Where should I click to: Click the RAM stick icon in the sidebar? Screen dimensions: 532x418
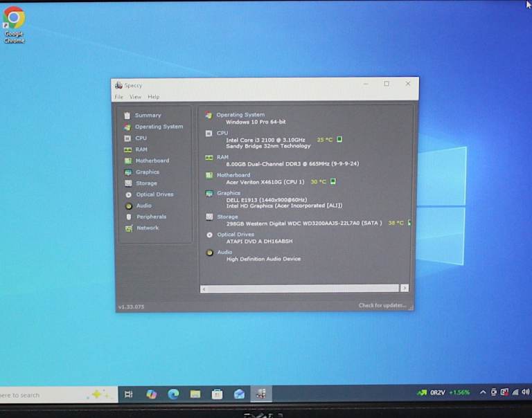point(128,150)
